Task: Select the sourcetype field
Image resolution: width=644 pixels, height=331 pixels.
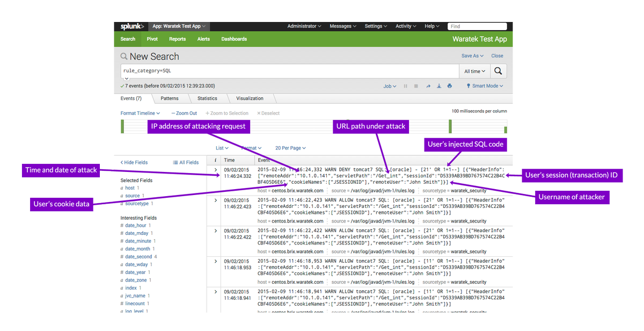Action: (137, 204)
